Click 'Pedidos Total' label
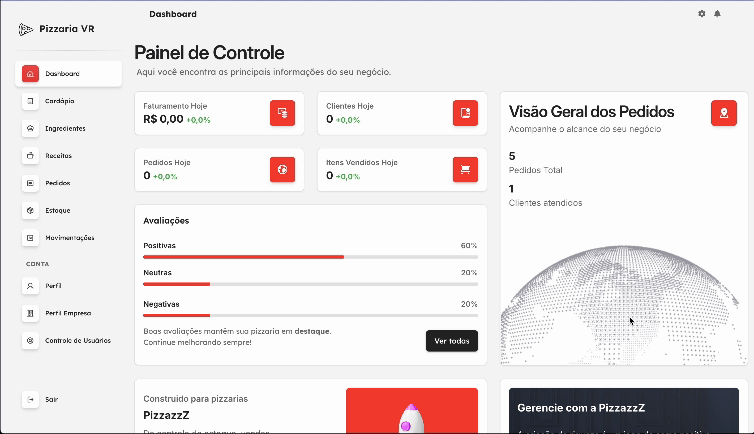The image size is (754, 434). point(535,170)
